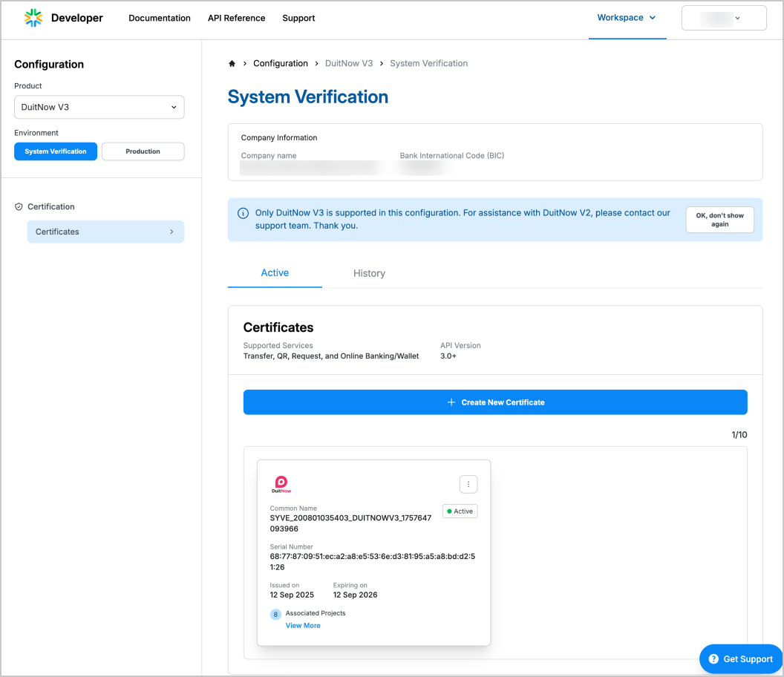Click the home breadcrumb icon
Screen dimensions: 784x677
tap(232, 64)
